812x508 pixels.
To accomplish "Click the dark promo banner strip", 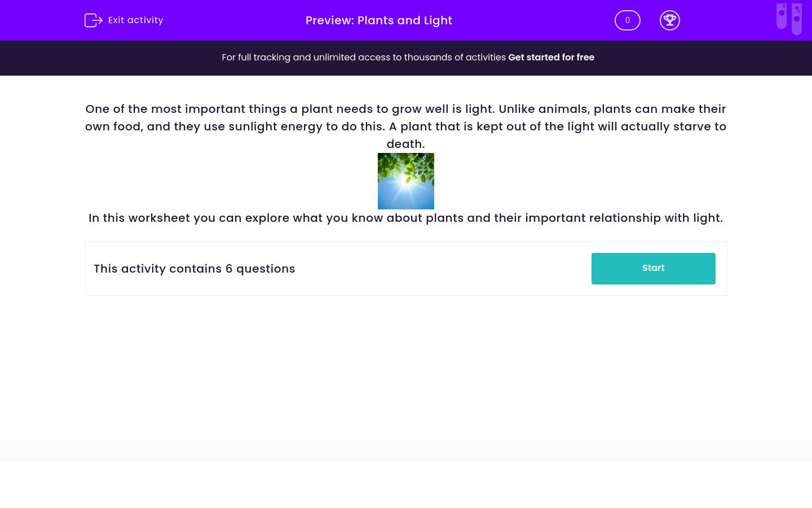I will pyautogui.click(x=406, y=58).
